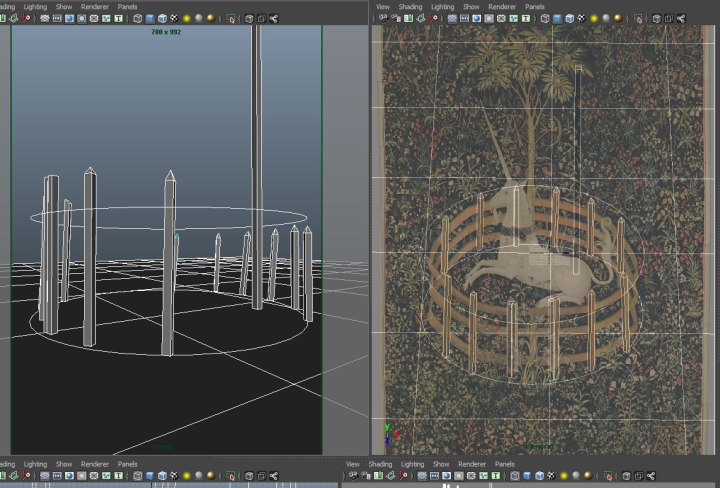720x488 pixels.
Task: Open the Show menu in the top-left panel
Action: [64, 6]
